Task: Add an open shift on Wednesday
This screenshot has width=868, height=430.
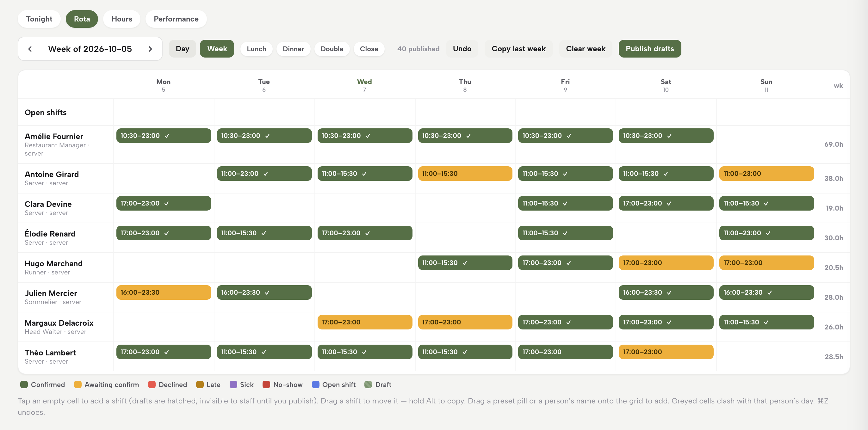Action: [365, 112]
